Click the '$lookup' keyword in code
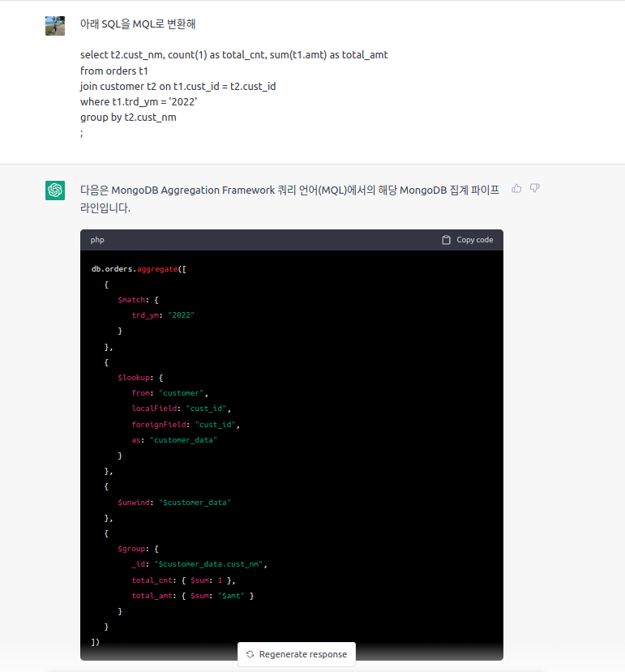This screenshot has height=672, width=625. click(x=134, y=378)
